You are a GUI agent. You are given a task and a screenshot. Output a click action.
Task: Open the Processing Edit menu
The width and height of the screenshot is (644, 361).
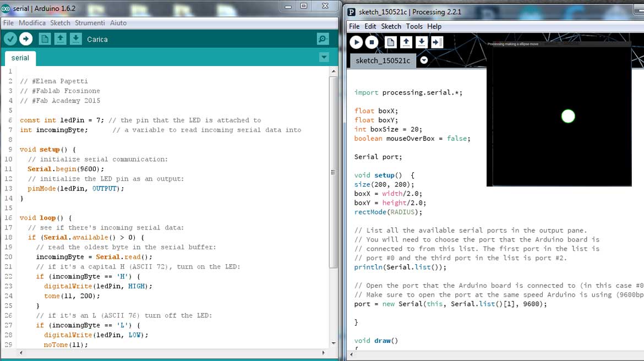(x=370, y=26)
